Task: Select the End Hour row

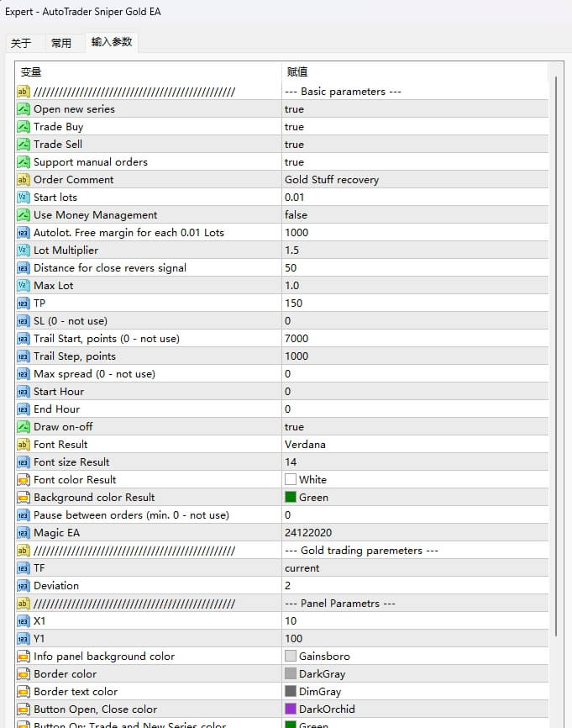Action: 281,409
